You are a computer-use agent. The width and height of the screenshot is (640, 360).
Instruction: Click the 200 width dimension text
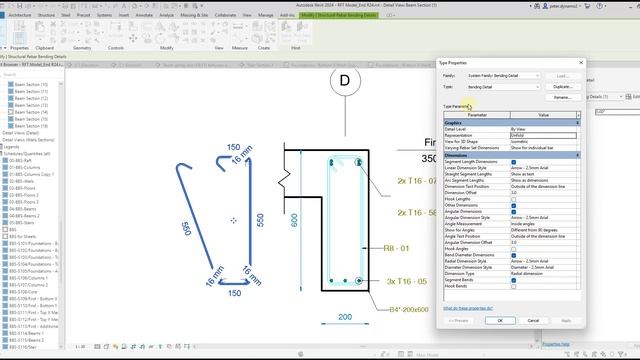tap(345, 317)
